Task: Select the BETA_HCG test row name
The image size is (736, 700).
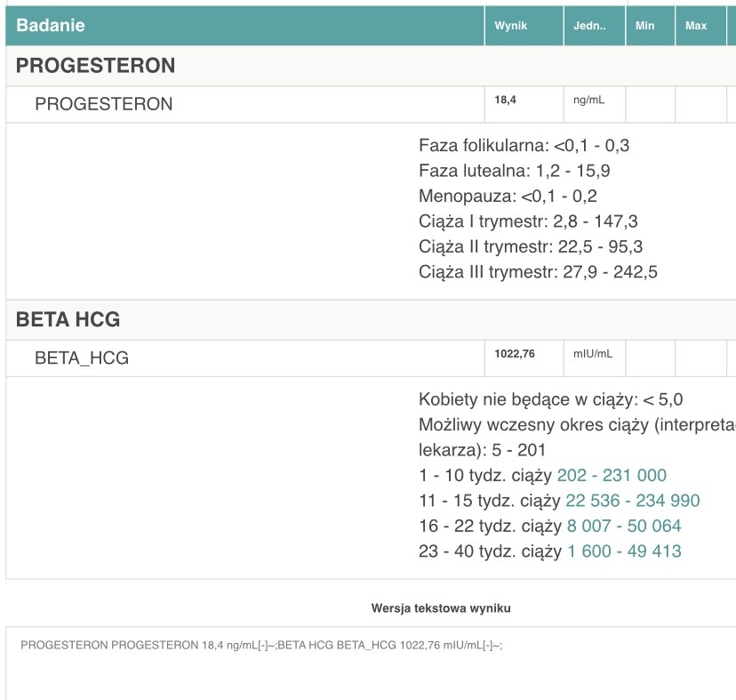Action: point(82,358)
